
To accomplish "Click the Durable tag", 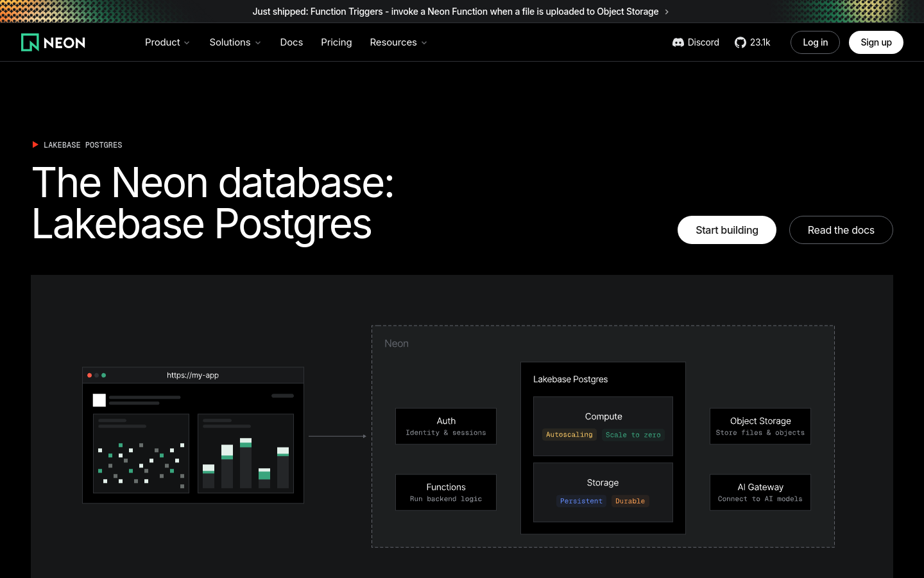I will point(630,501).
